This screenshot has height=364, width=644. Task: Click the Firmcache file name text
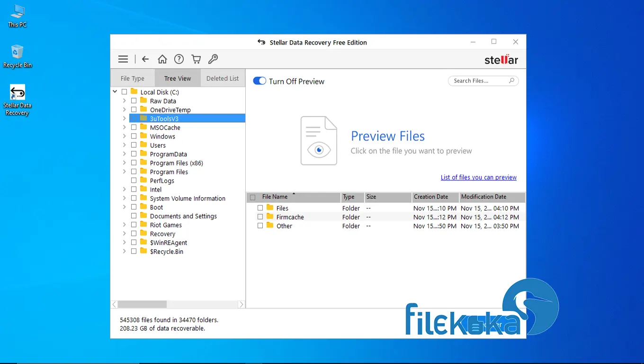[290, 217]
